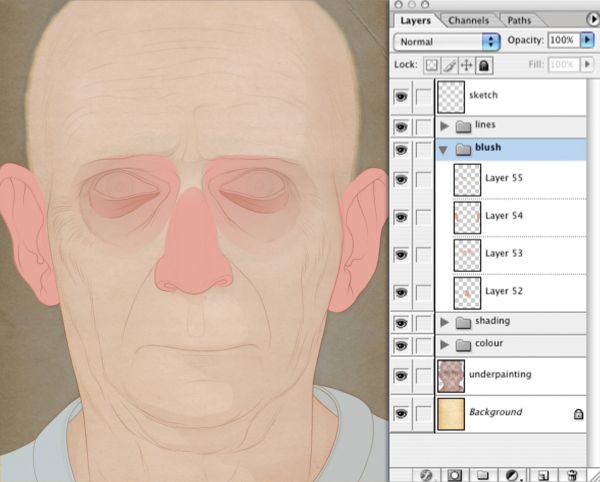Click the lock all padlock icon
The image size is (600, 482).
click(484, 65)
